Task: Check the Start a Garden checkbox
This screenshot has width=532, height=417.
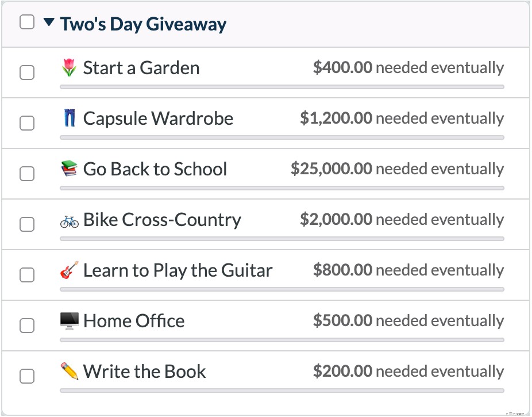Action: (x=26, y=72)
